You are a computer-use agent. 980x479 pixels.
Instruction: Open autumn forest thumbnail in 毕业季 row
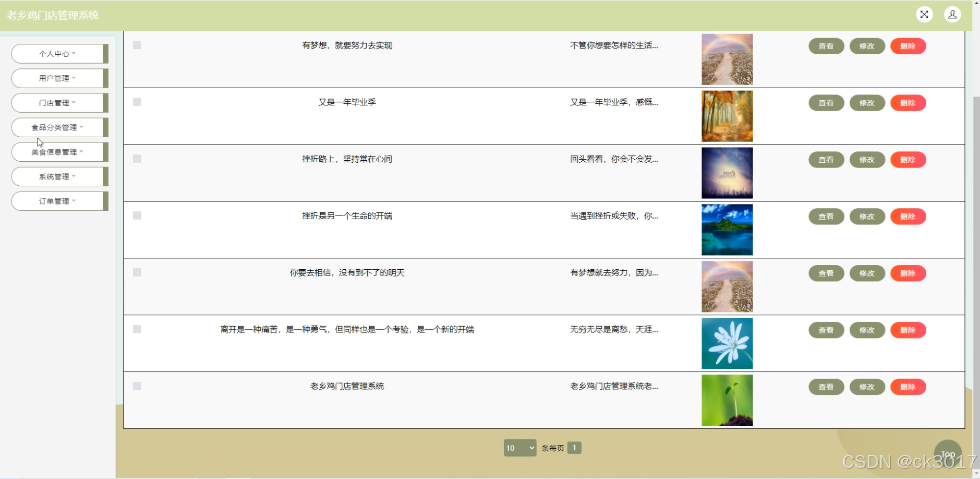coord(727,116)
